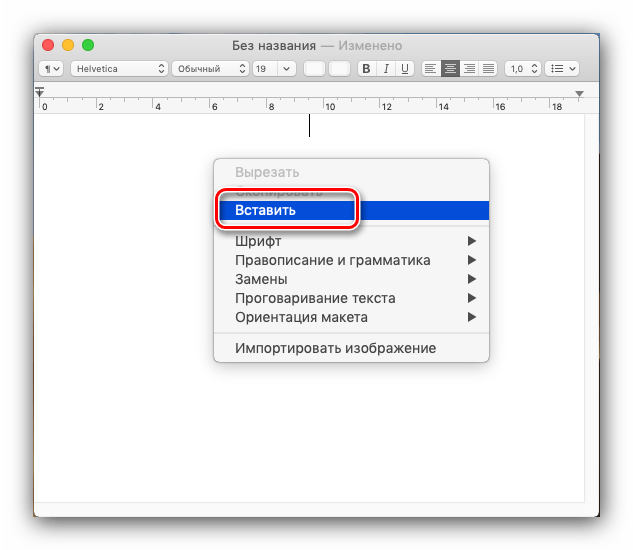Image resolution: width=633 pixels, height=550 pixels.
Task: Expand the font size dropdown arrow
Action: tap(287, 69)
